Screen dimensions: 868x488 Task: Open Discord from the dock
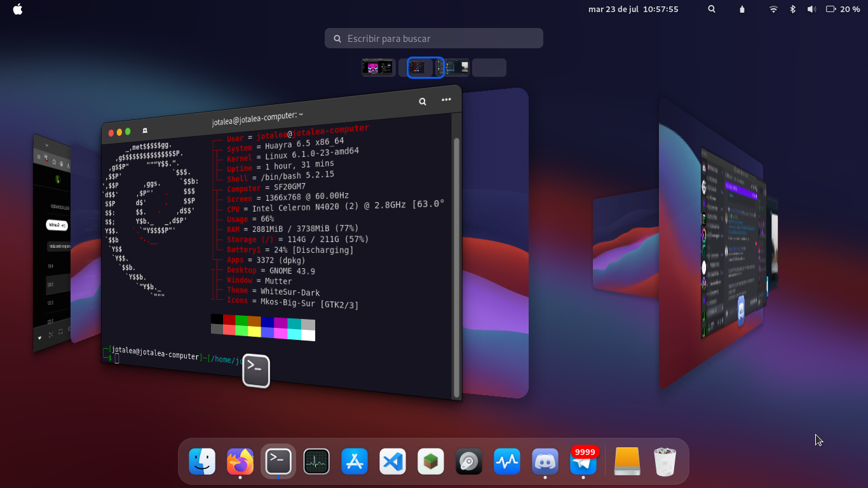545,461
